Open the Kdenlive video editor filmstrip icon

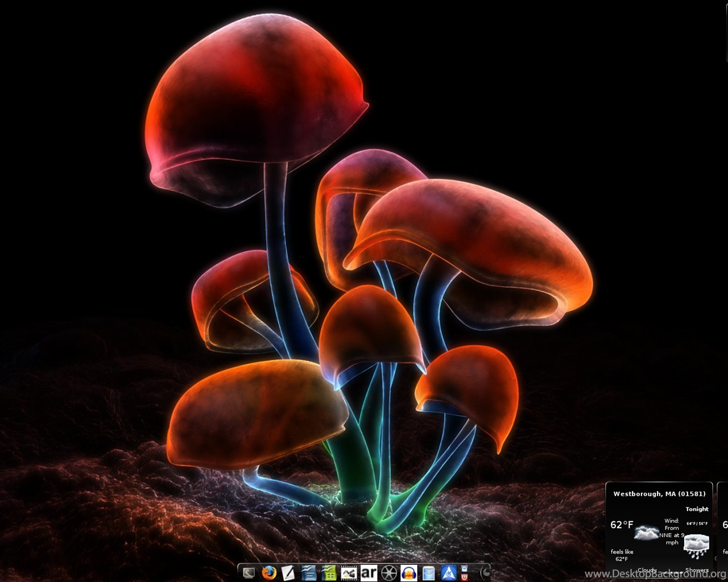click(x=348, y=572)
